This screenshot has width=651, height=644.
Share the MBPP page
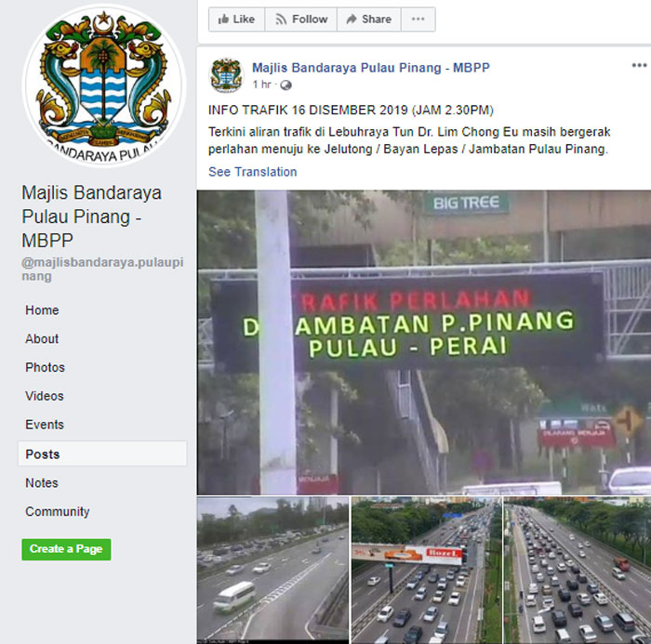point(368,20)
